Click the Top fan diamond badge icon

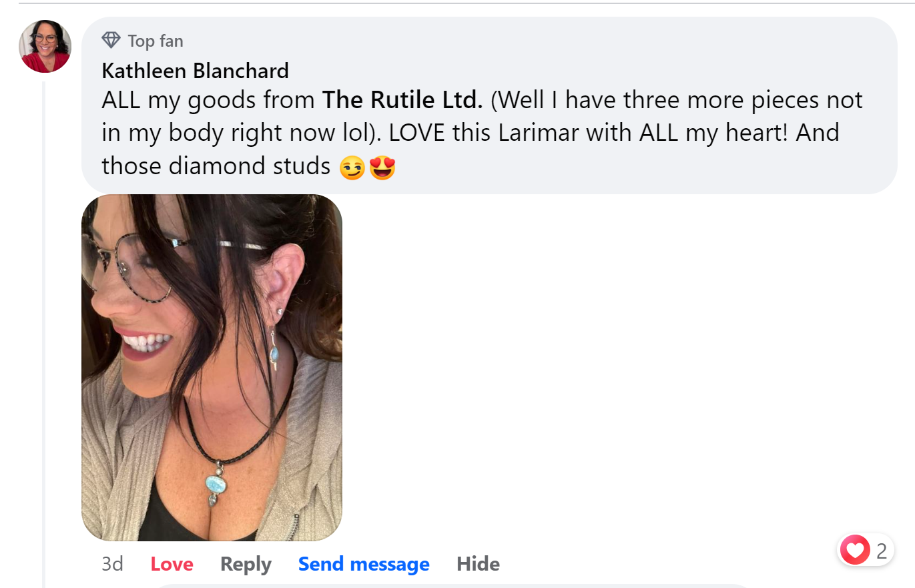coord(111,41)
